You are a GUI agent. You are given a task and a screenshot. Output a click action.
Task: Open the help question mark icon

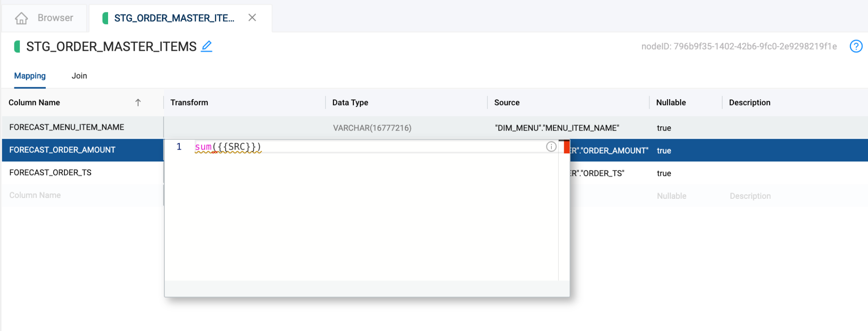click(x=856, y=46)
